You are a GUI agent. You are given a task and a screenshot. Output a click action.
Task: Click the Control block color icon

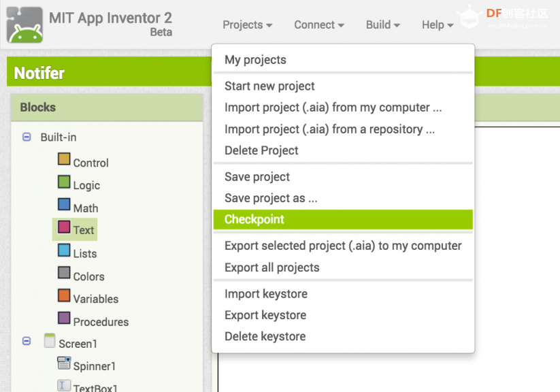[64, 159]
